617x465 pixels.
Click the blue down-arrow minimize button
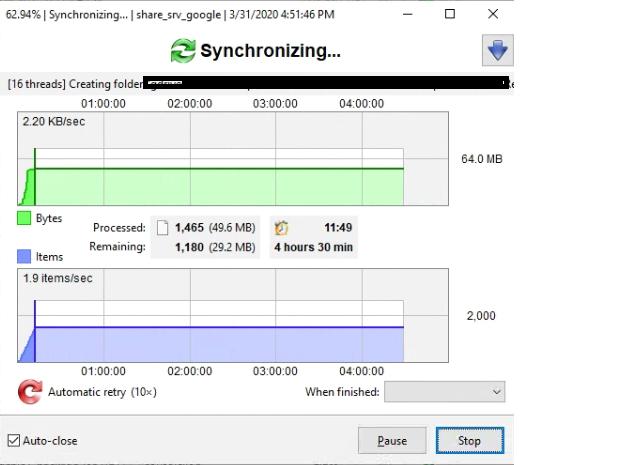pos(497,50)
